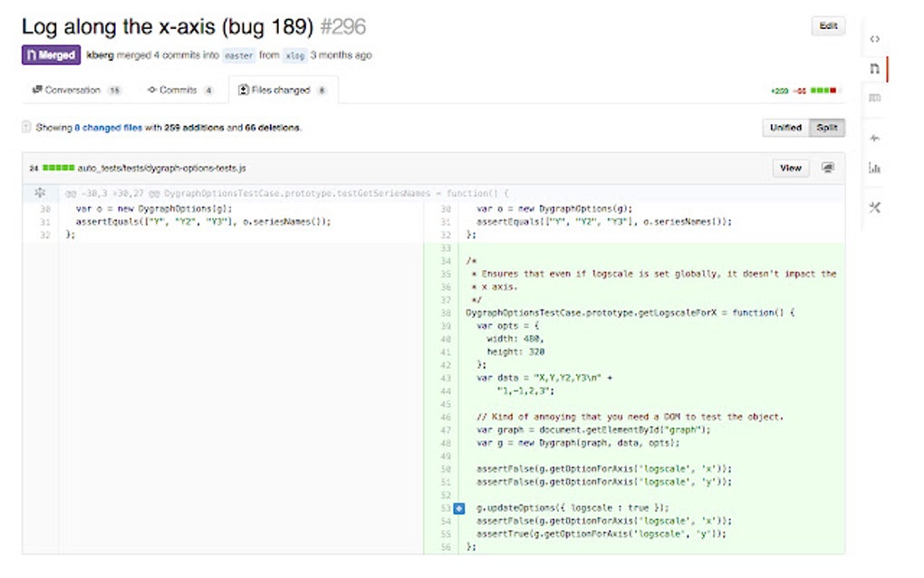Open the Graphs sidebar icon
The height and width of the screenshot is (578, 924).
coord(875,169)
